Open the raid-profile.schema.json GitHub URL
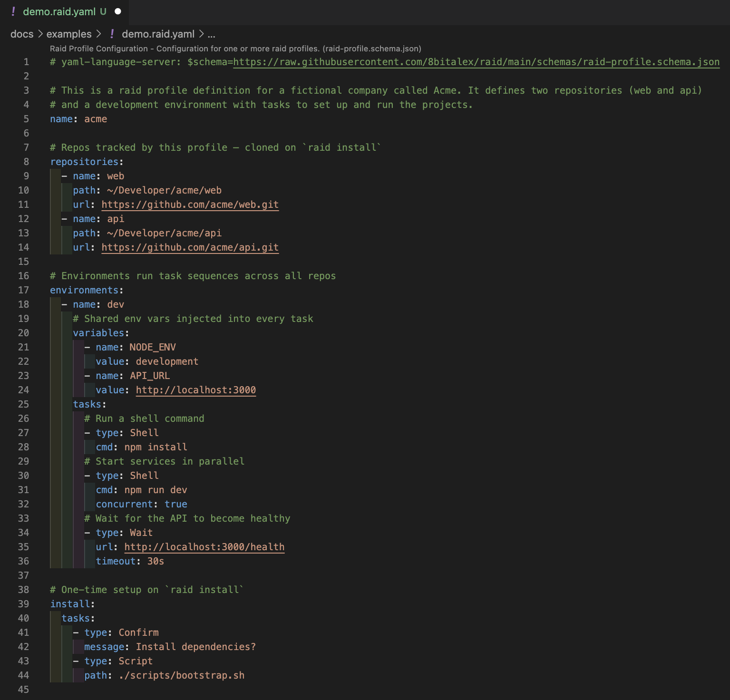 [x=476, y=62]
